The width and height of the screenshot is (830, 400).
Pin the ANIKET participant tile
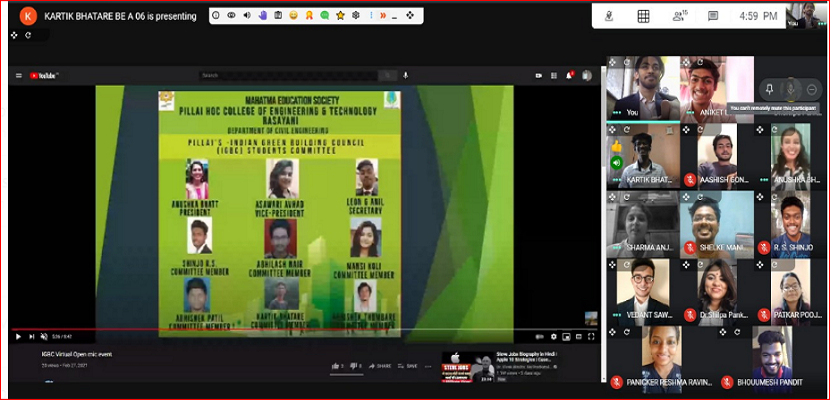[x=770, y=89]
